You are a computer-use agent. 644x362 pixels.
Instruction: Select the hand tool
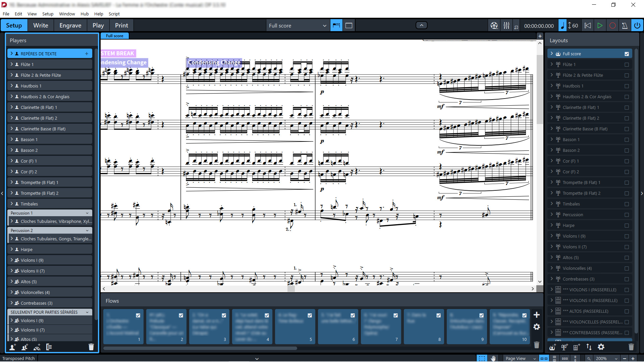click(x=493, y=358)
